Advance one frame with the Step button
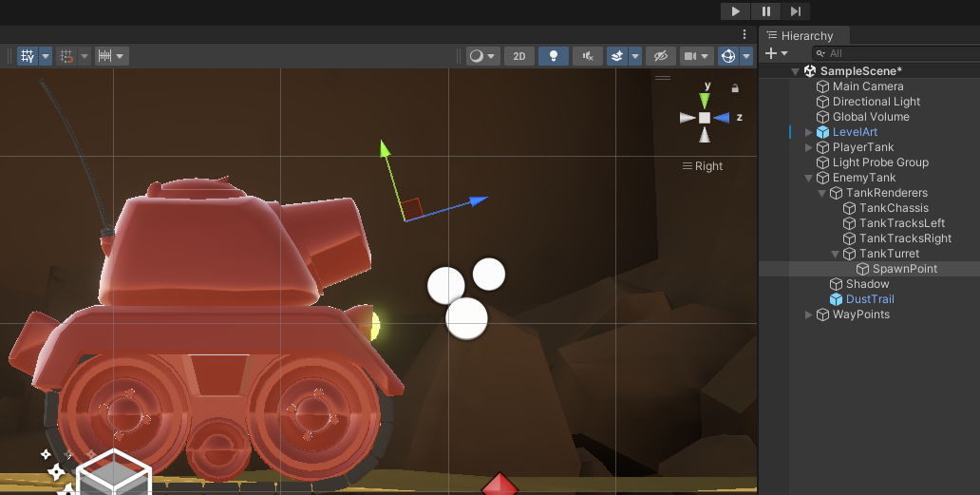The image size is (980, 495). point(796,11)
